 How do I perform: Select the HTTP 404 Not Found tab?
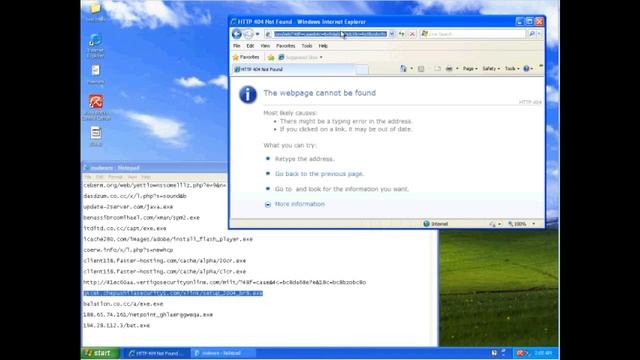click(294, 69)
